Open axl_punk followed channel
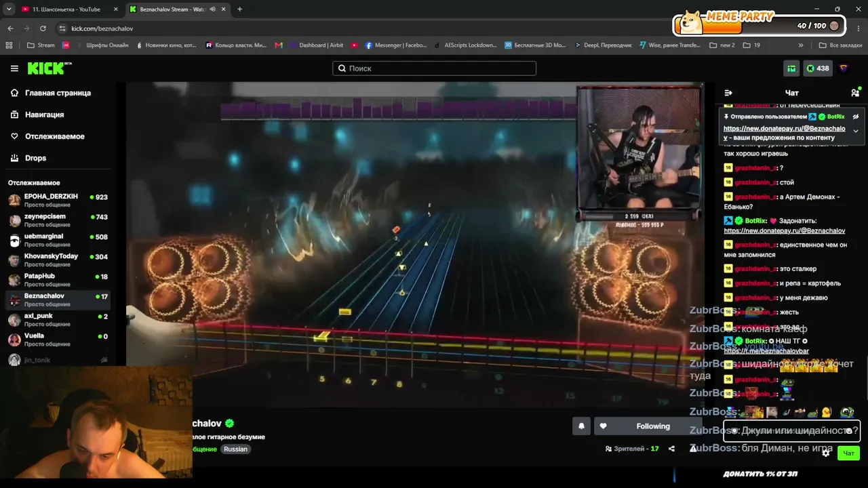The width and height of the screenshot is (868, 488). point(58,319)
